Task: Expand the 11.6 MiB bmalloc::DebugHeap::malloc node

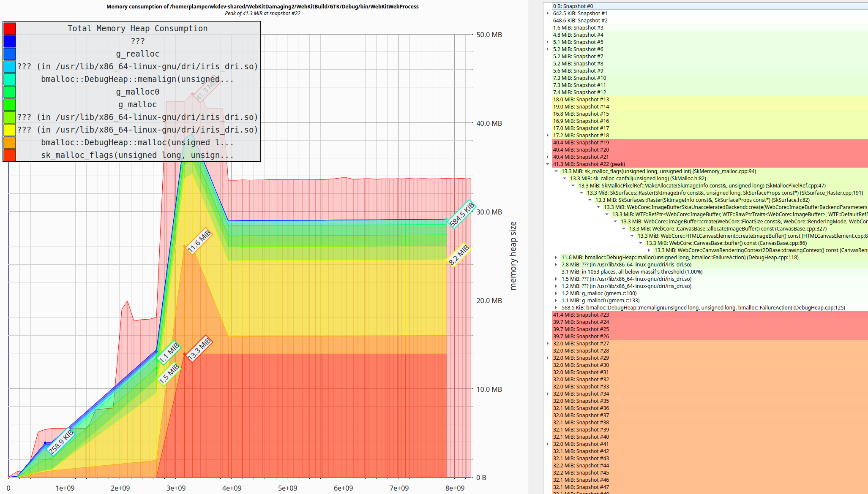Action: pyautogui.click(x=556, y=258)
